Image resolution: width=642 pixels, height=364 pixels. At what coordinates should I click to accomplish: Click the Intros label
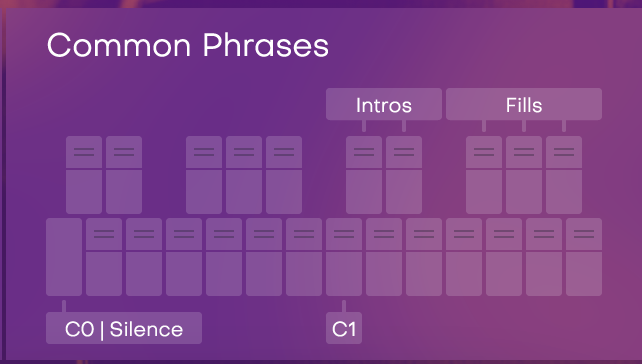pos(384,104)
